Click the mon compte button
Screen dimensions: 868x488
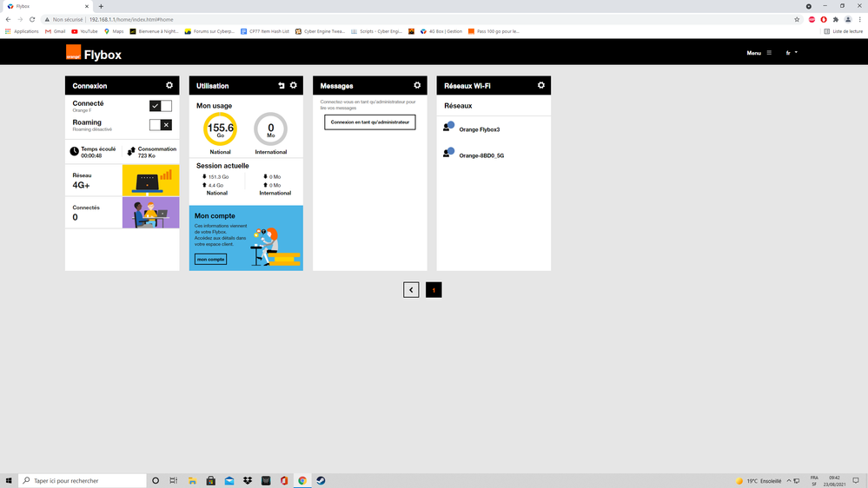210,259
